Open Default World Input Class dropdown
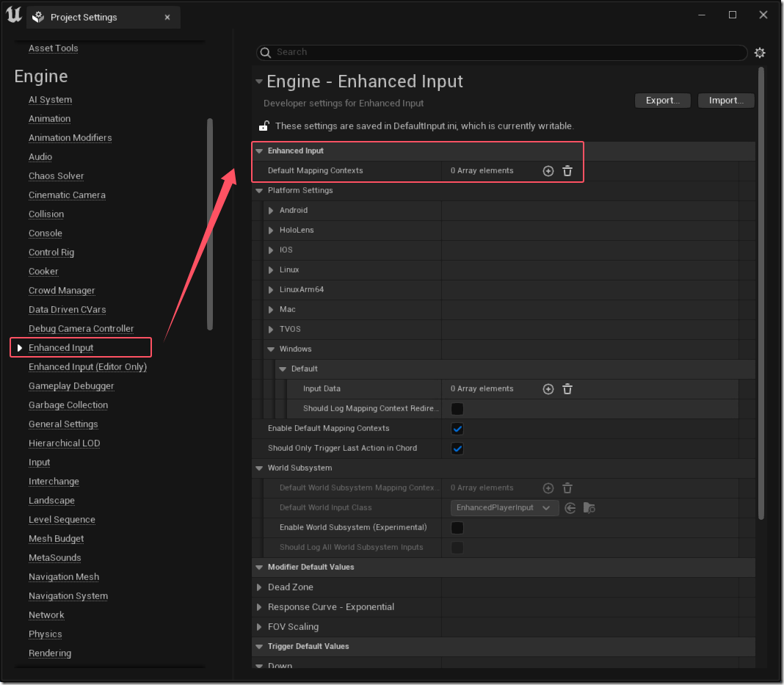Image resolution: width=784 pixels, height=685 pixels. click(x=504, y=507)
